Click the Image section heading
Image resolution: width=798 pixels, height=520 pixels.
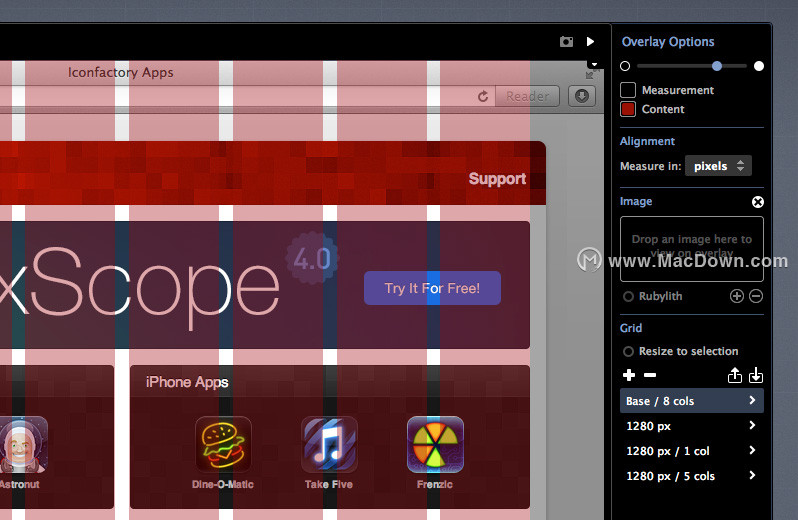636,201
